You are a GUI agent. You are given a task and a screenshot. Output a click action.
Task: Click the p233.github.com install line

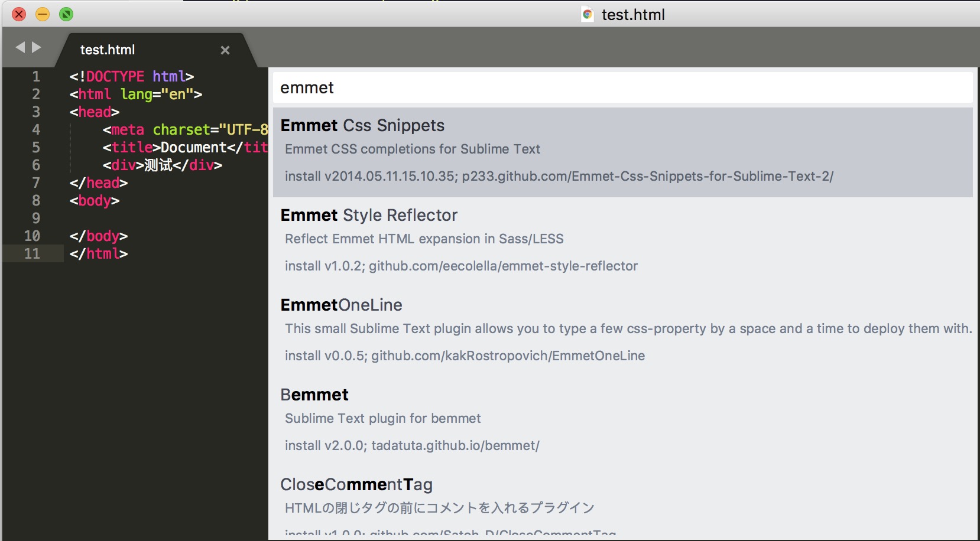point(559,176)
